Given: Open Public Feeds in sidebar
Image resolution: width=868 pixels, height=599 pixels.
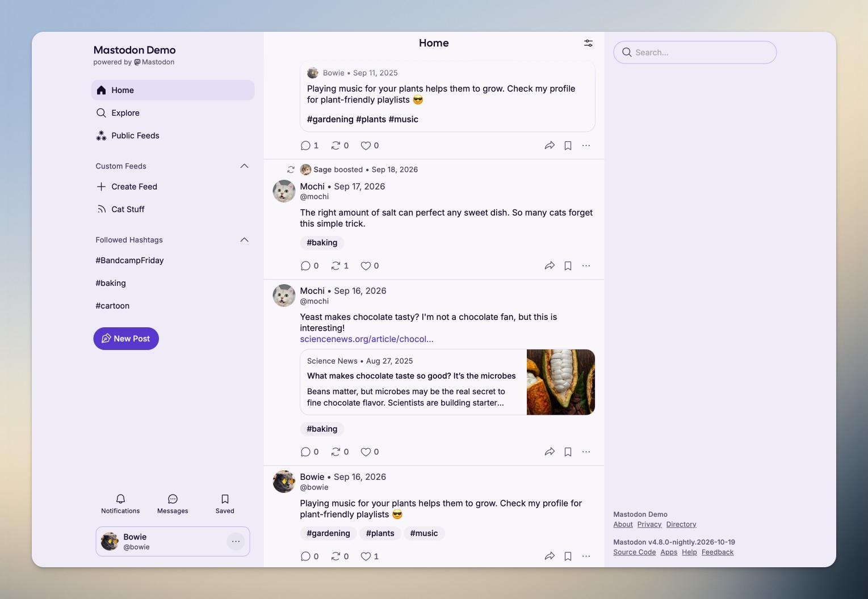Looking at the screenshot, I should (173, 136).
